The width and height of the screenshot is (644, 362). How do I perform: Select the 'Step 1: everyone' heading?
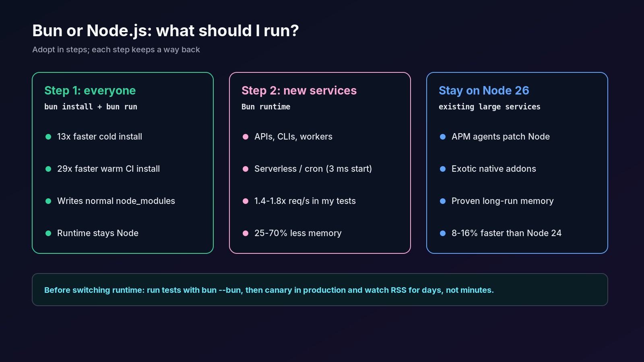coord(90,90)
